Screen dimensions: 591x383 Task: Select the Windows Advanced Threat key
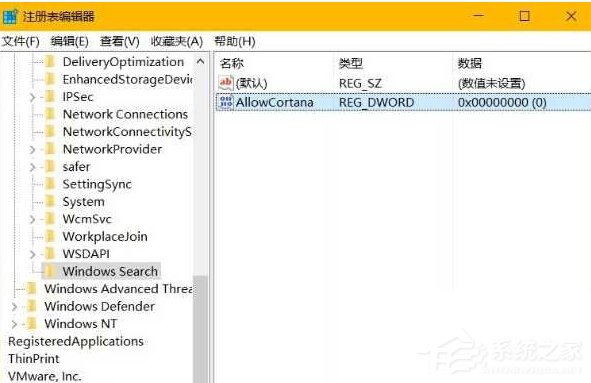click(118, 289)
